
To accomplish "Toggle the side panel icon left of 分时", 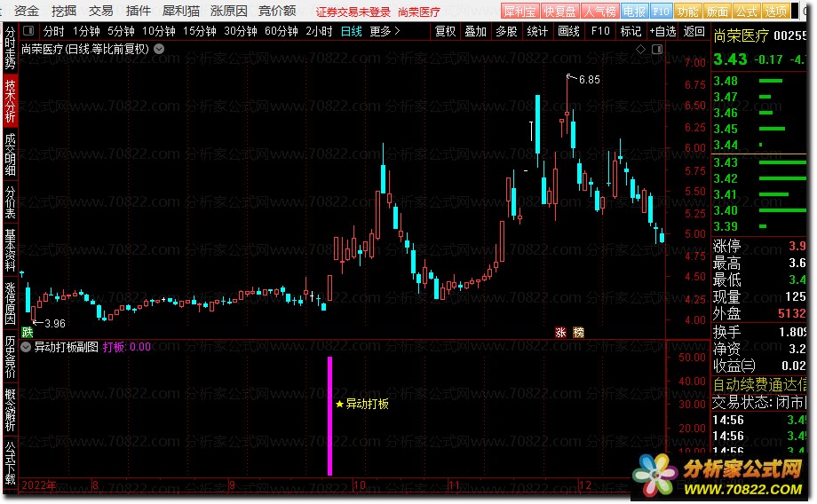I will tap(28, 31).
